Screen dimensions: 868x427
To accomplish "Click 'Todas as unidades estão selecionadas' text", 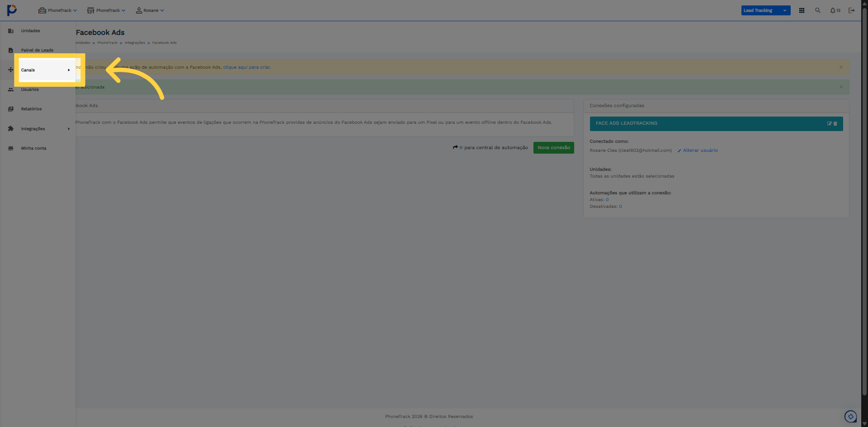I will click(x=632, y=176).
